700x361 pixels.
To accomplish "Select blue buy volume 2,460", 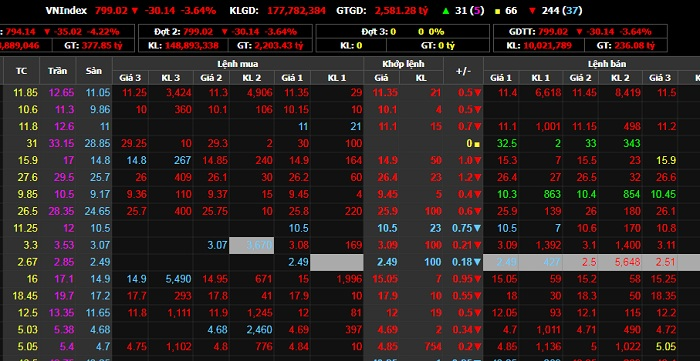I will tap(259, 329).
